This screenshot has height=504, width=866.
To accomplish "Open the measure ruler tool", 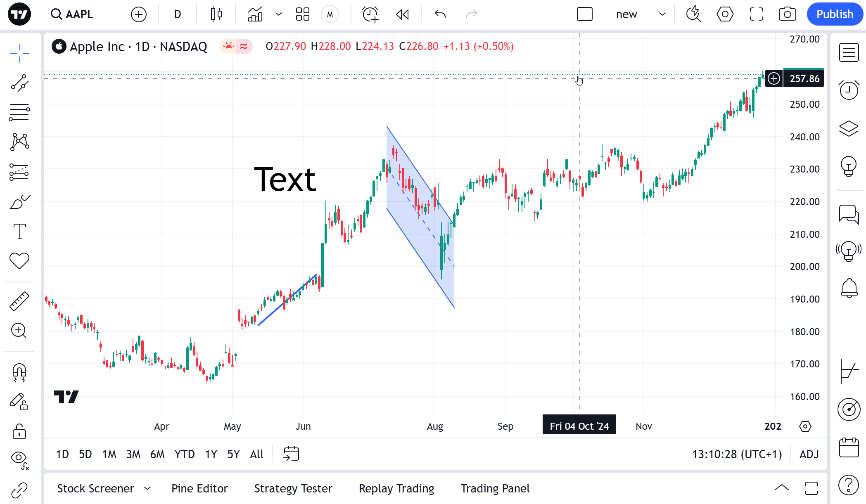I will pyautogui.click(x=19, y=301).
